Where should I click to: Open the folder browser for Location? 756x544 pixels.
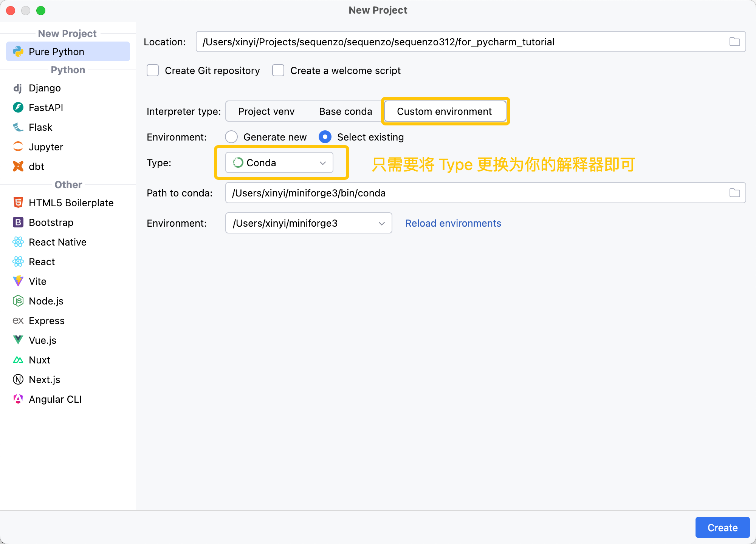[735, 42]
